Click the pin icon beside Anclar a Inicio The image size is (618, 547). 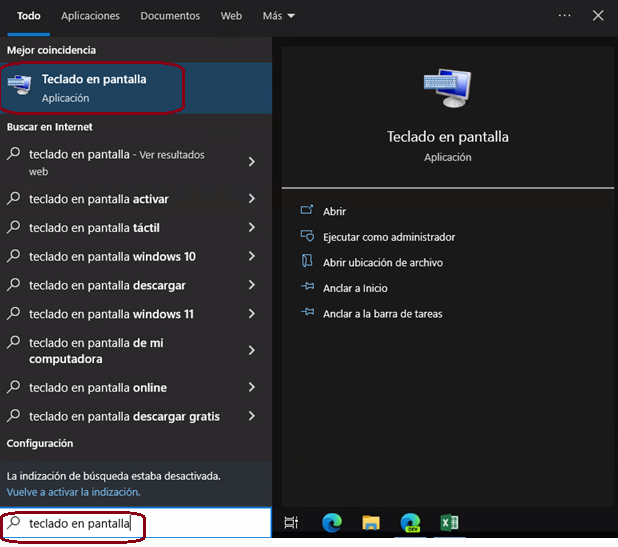[x=307, y=287]
